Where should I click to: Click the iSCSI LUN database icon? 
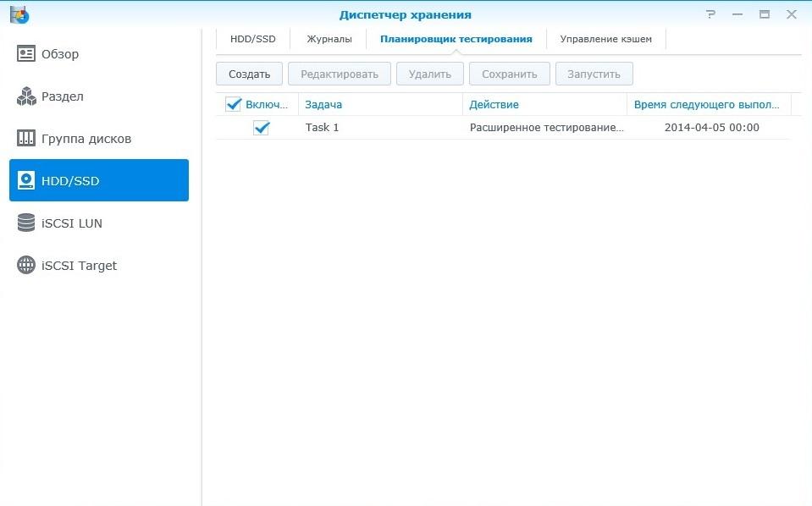tap(26, 223)
